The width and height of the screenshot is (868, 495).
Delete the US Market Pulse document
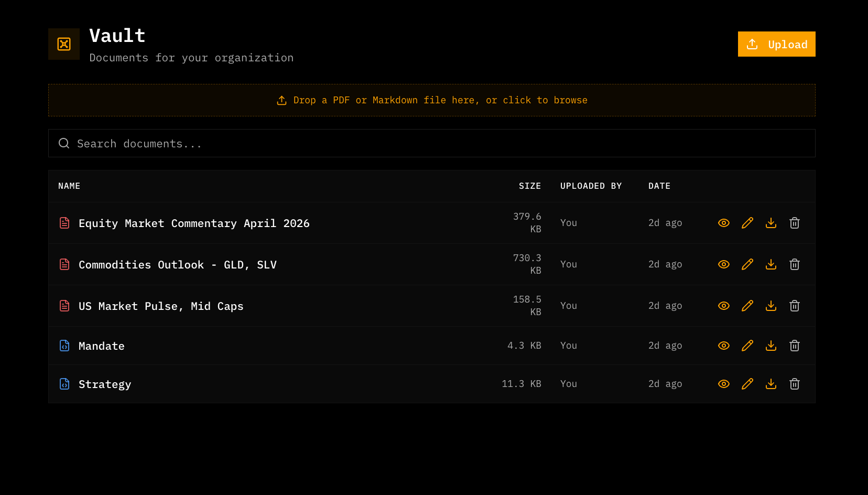[794, 306]
